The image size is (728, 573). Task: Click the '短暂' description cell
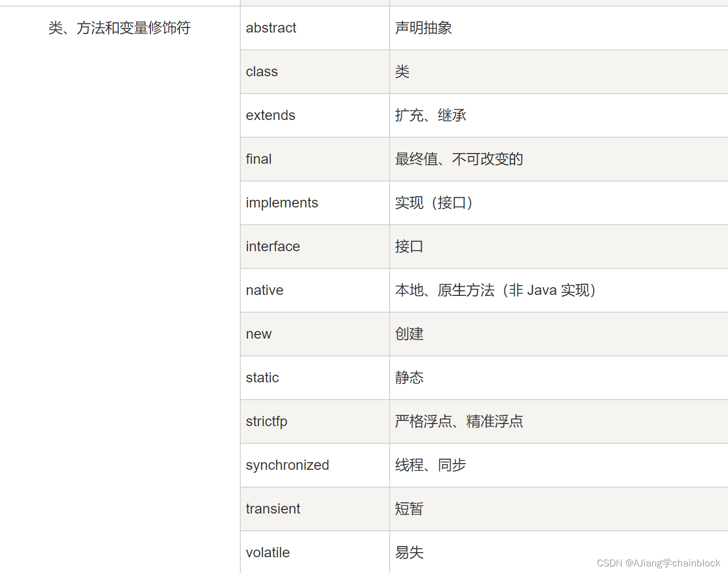tap(559, 509)
